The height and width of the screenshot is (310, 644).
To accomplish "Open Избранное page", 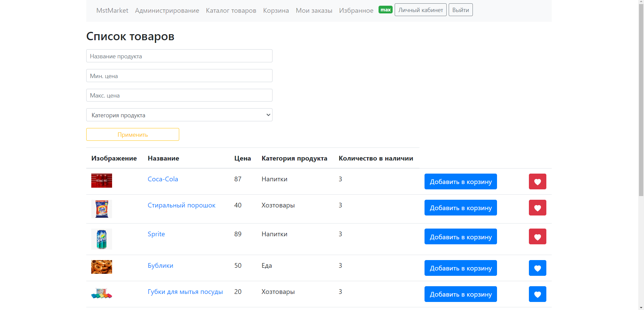I will pos(356,10).
